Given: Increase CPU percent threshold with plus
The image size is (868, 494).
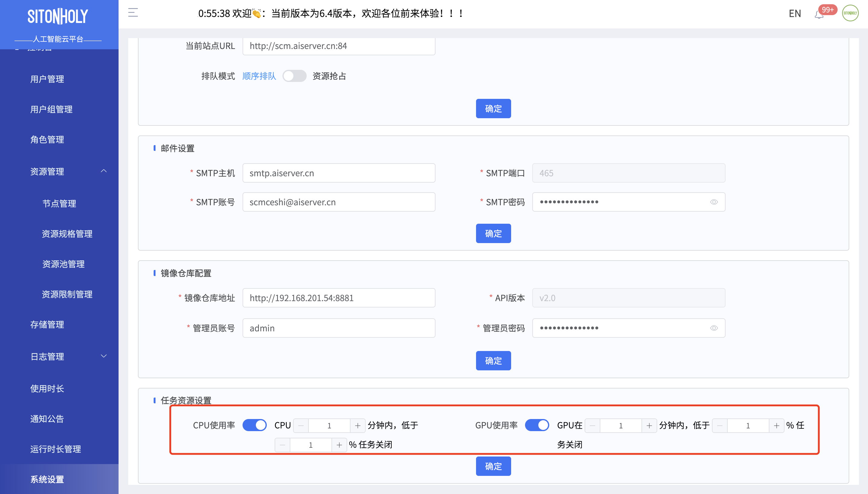Looking at the screenshot, I should (339, 445).
